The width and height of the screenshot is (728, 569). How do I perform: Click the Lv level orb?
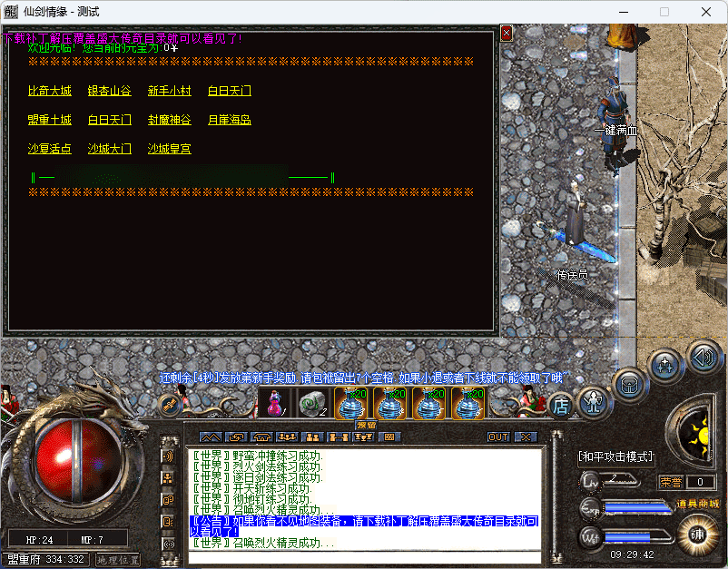point(591,481)
